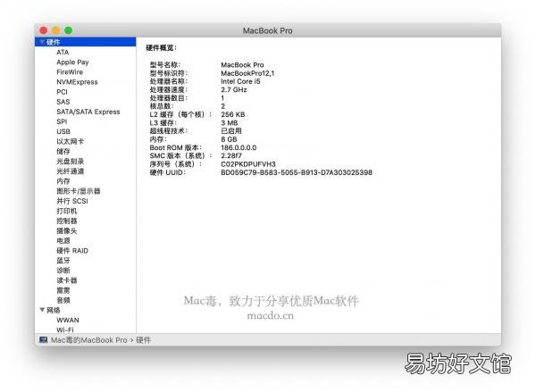Click the 超线程技术 label
The width and height of the screenshot is (536, 392).
(169, 131)
